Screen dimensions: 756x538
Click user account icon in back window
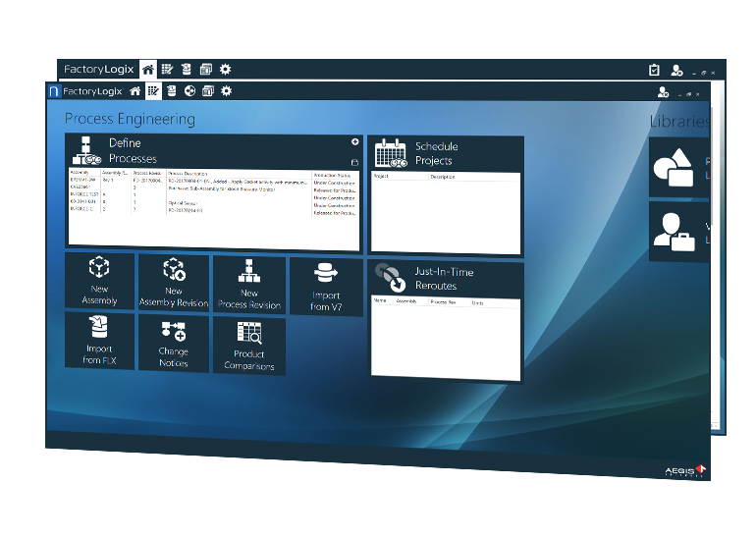click(676, 71)
